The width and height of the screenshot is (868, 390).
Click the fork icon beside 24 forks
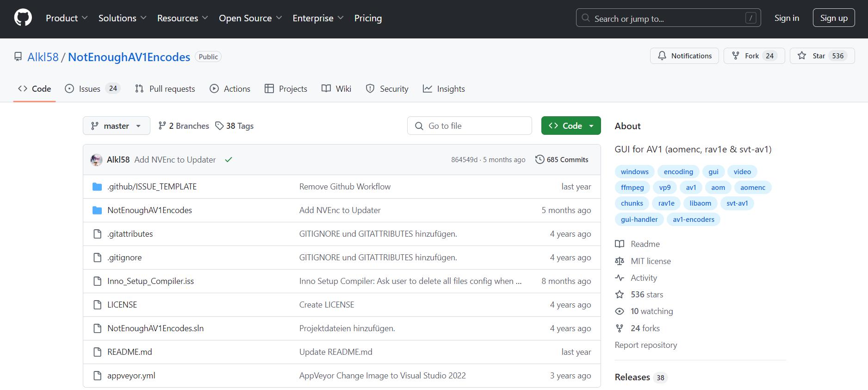[620, 328]
